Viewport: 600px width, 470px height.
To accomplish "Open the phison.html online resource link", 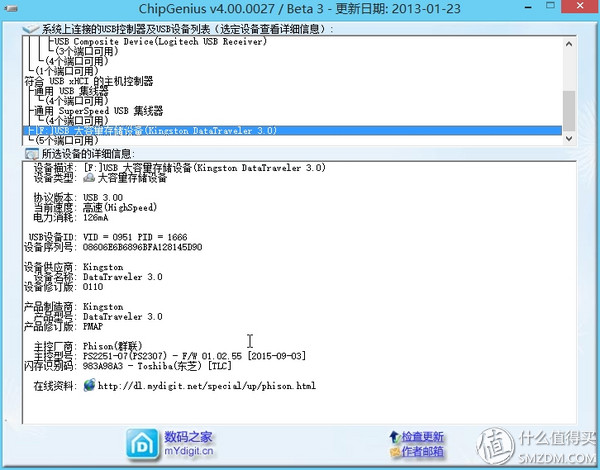I will tap(207, 385).
